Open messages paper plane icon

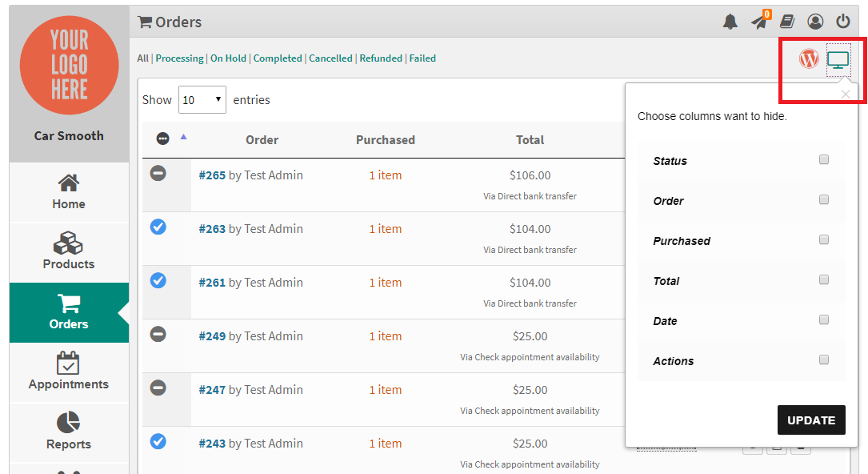click(759, 22)
